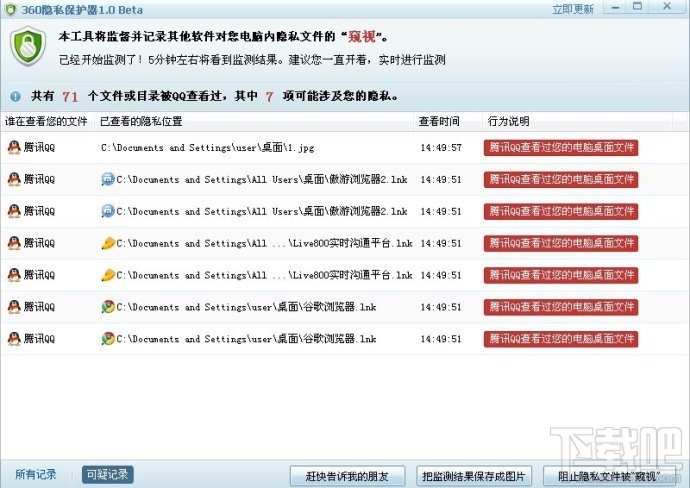
Task: Click the red count 71 in the summary
Action: (70, 96)
